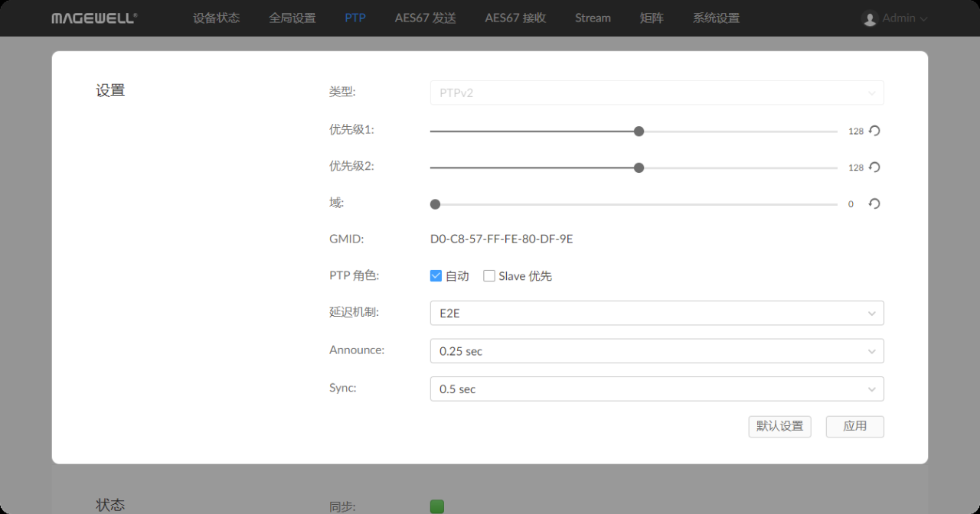Viewport: 980px width, 514px height.
Task: Switch to the 设备状态 tab
Action: [x=216, y=18]
